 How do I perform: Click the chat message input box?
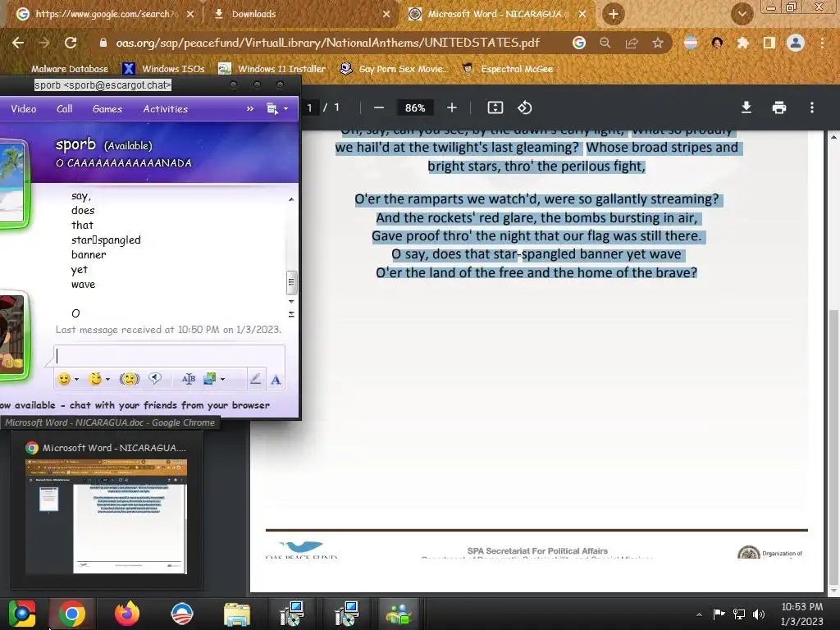tap(169, 356)
